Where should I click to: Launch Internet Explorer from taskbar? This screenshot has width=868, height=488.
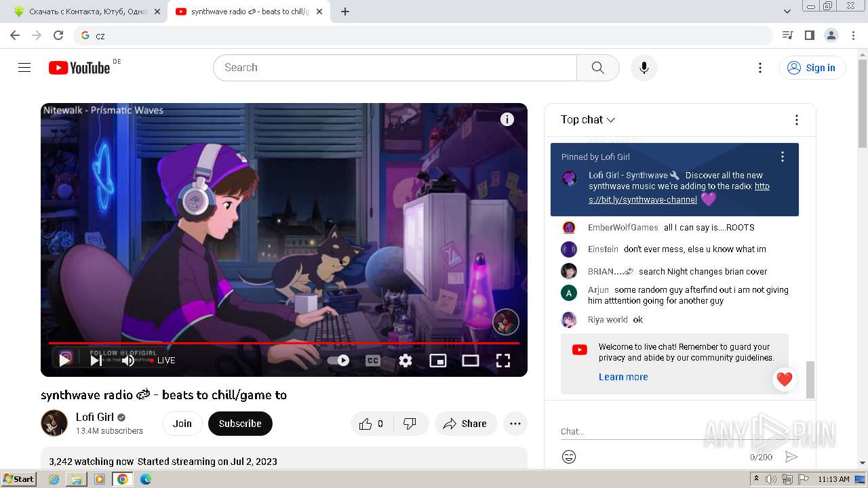(54, 479)
